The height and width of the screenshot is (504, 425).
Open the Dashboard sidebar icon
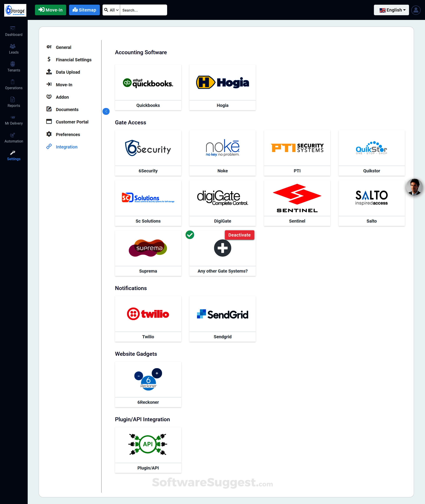(x=13, y=28)
